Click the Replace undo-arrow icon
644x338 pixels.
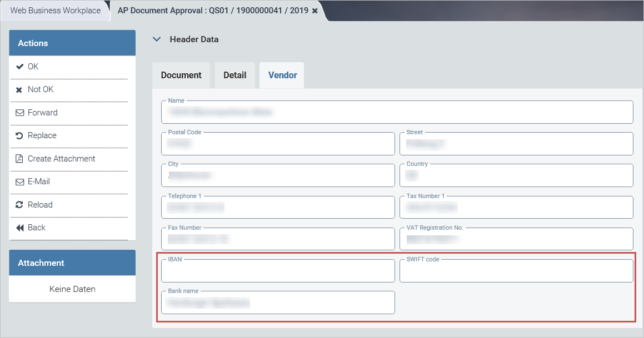click(x=19, y=136)
